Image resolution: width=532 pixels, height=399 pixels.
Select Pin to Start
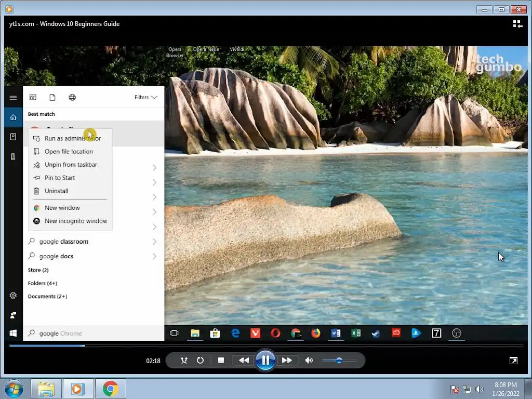(70, 178)
